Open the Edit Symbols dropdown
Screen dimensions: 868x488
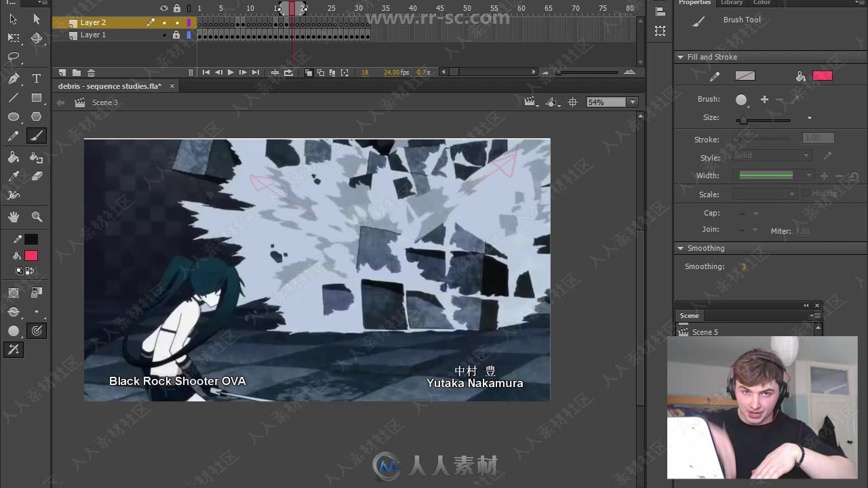point(553,102)
